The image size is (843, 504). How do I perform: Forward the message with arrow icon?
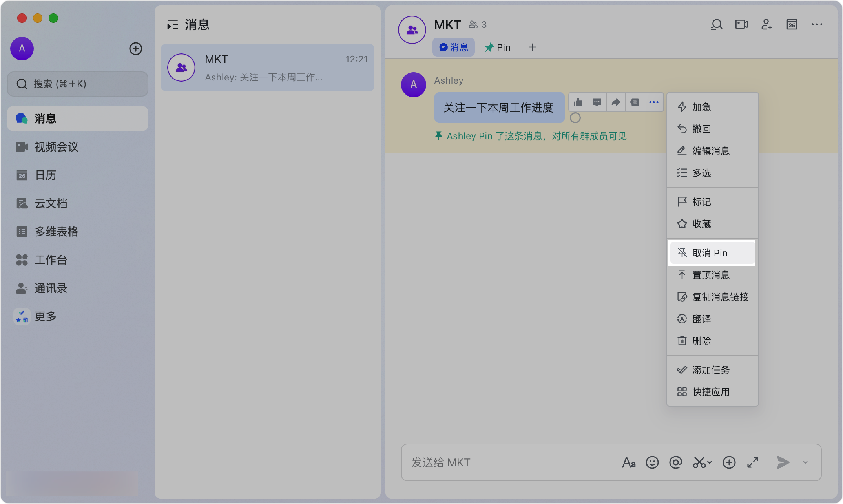(x=616, y=102)
